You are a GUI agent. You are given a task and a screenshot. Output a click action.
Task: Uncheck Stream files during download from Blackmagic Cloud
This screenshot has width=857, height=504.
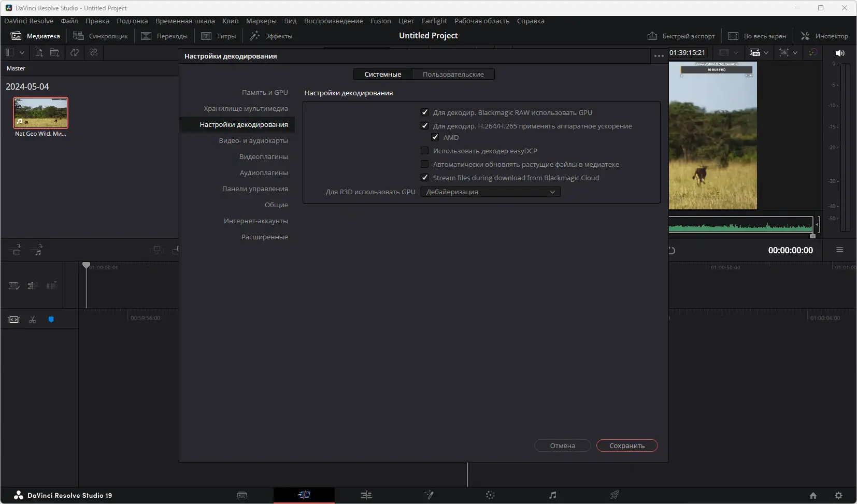[424, 178]
